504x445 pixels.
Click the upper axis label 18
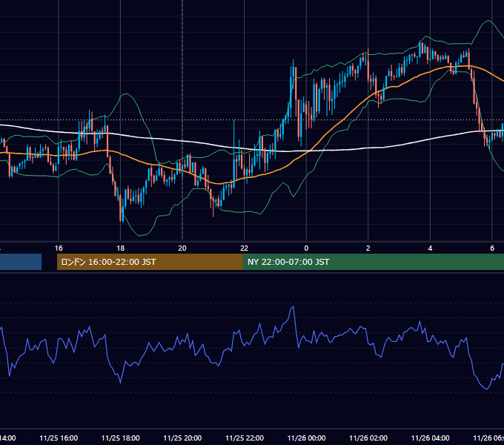tap(121, 248)
